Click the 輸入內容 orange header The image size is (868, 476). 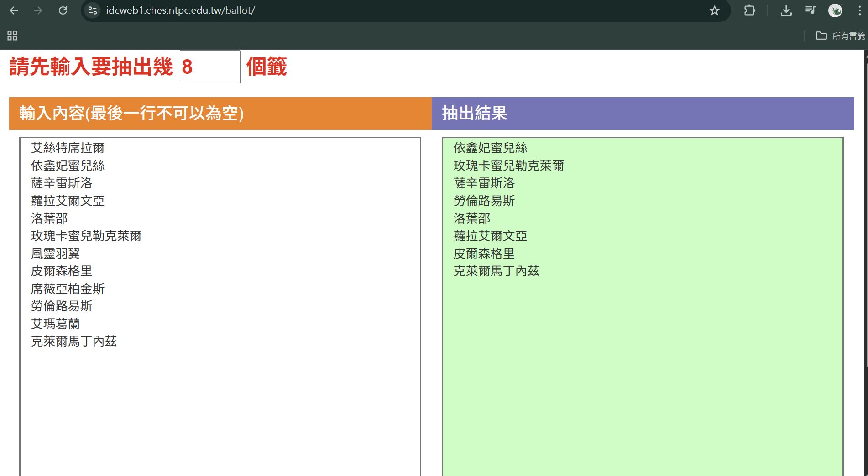click(x=220, y=113)
